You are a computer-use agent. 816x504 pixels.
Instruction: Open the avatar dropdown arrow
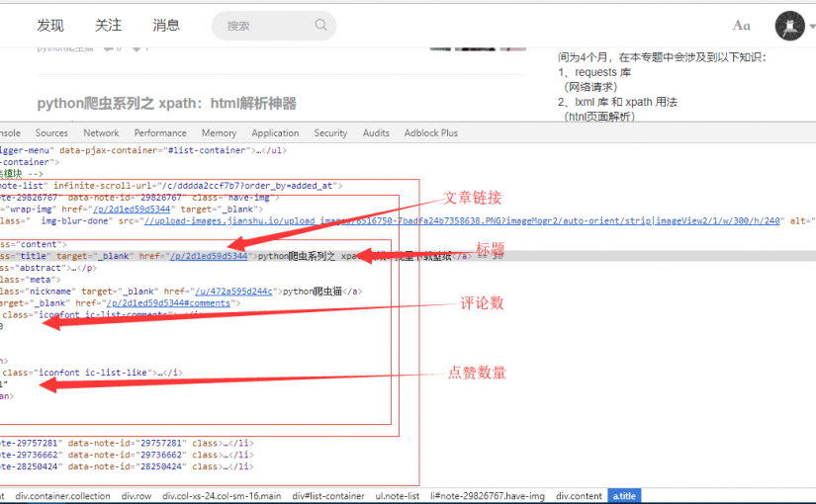[811, 27]
